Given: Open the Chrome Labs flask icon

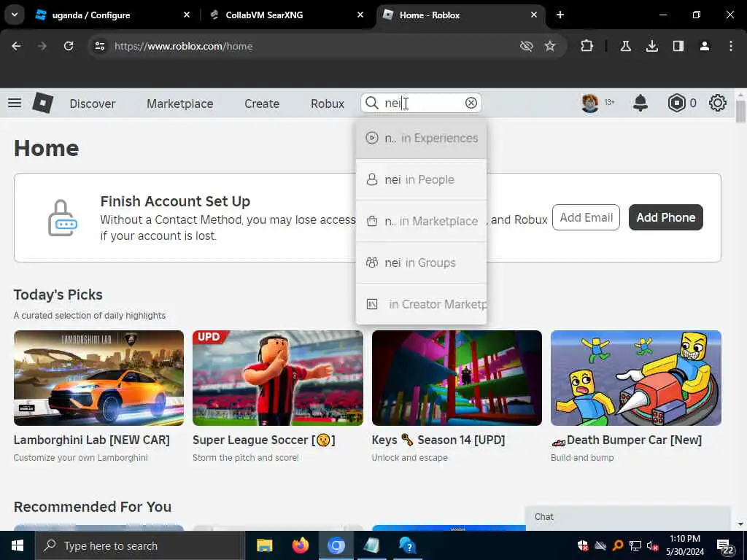Looking at the screenshot, I should point(625,46).
